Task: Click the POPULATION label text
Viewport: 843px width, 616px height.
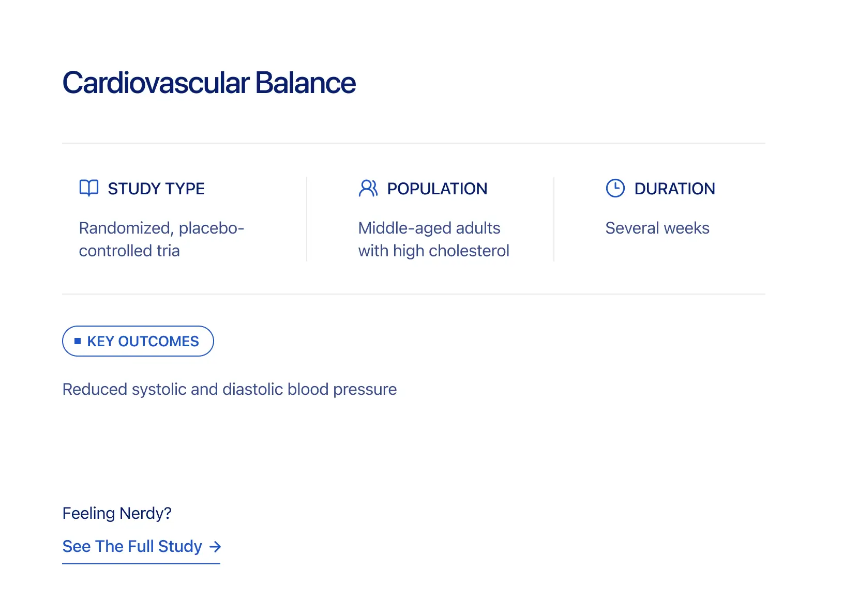Action: (x=437, y=189)
